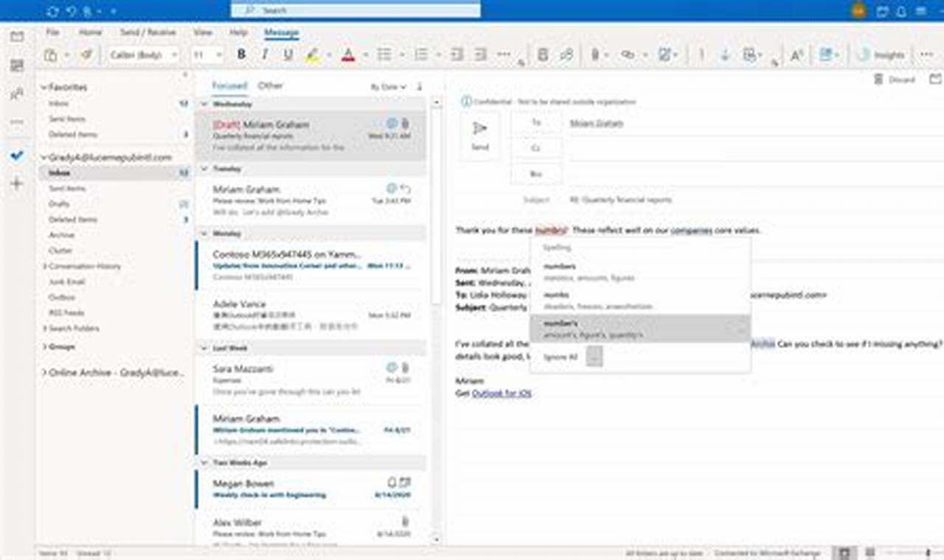Collapse the GradyA mailbox folder tree
The image size is (944, 560).
(44, 157)
